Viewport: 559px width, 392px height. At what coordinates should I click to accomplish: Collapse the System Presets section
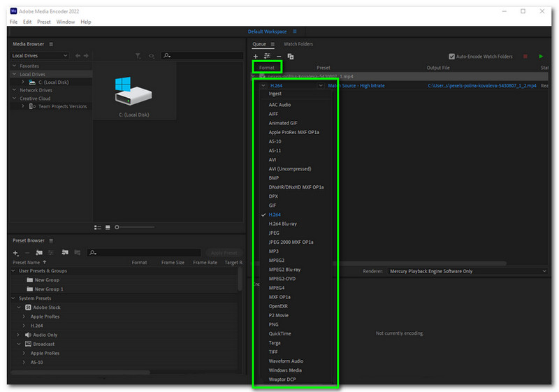pos(14,298)
